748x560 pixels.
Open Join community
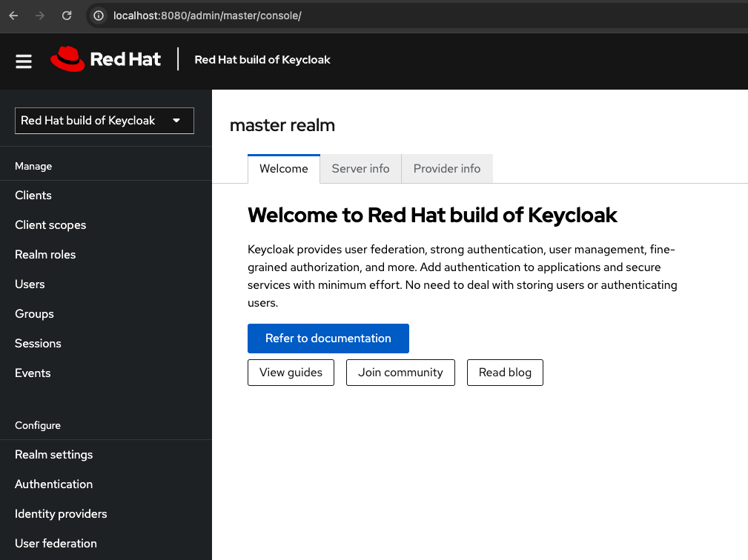tap(400, 372)
